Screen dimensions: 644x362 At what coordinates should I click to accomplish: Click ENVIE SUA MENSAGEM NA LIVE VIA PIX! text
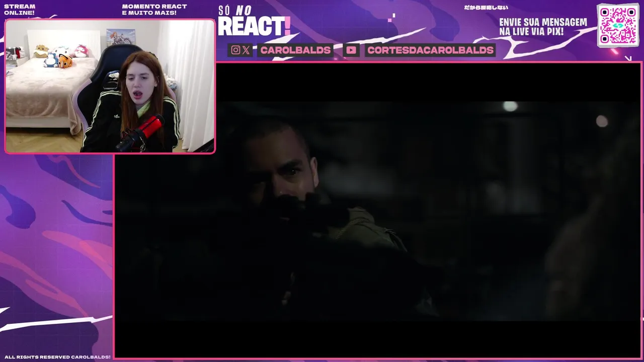pos(543,27)
